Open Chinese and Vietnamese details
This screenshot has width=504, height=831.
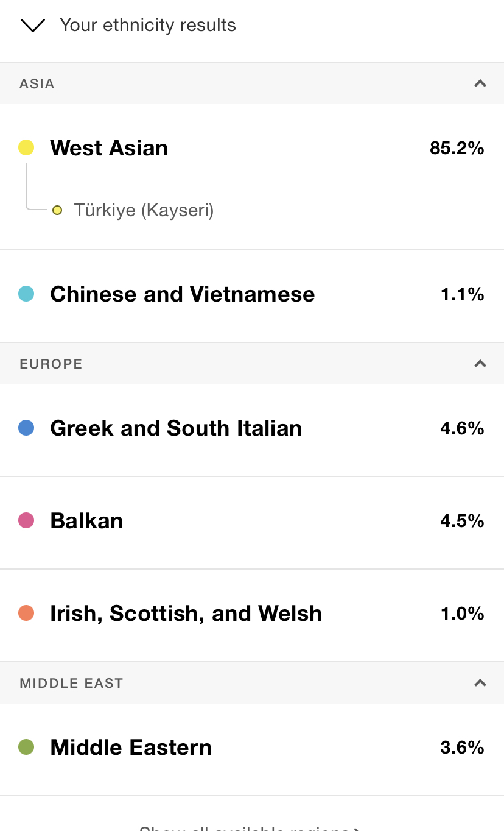(182, 294)
